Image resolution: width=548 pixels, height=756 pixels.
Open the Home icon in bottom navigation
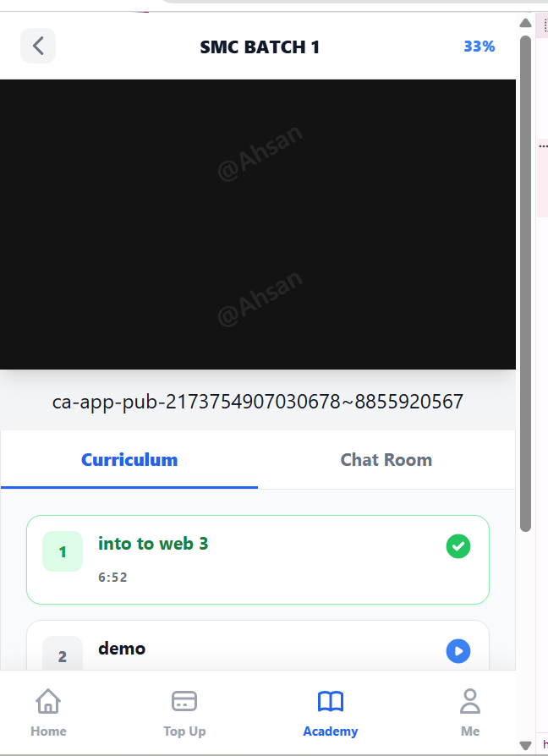click(x=48, y=700)
